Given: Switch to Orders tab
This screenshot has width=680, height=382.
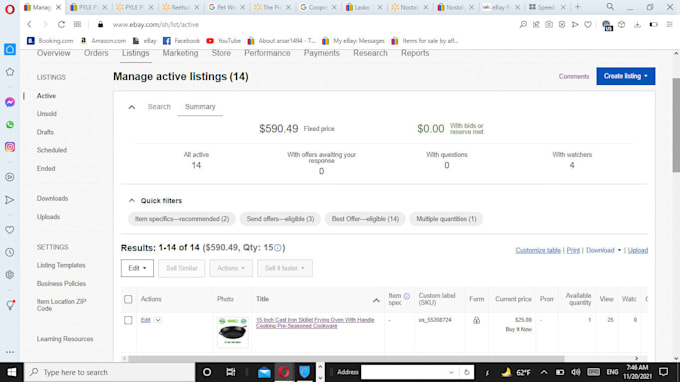Looking at the screenshot, I should pyautogui.click(x=96, y=53).
